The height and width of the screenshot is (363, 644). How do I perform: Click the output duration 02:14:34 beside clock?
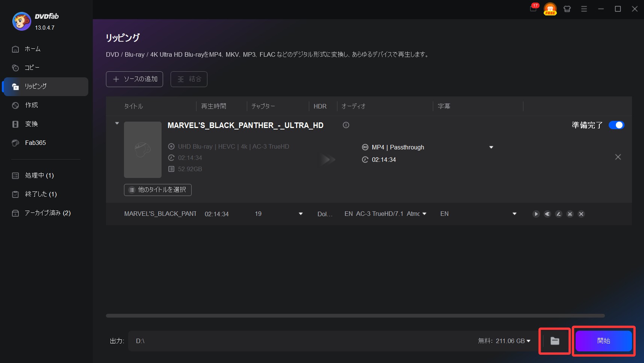click(x=384, y=160)
